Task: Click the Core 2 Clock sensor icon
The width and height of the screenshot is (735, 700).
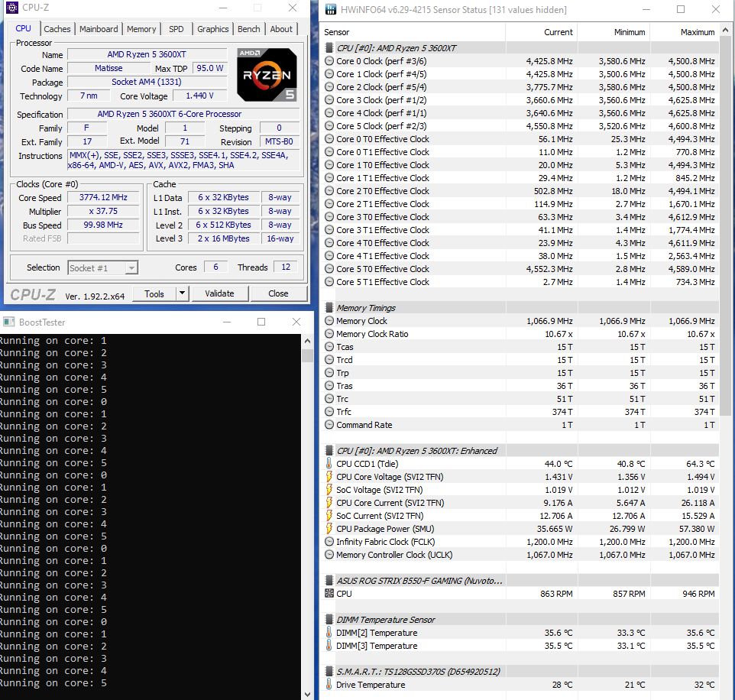Action: point(329,87)
